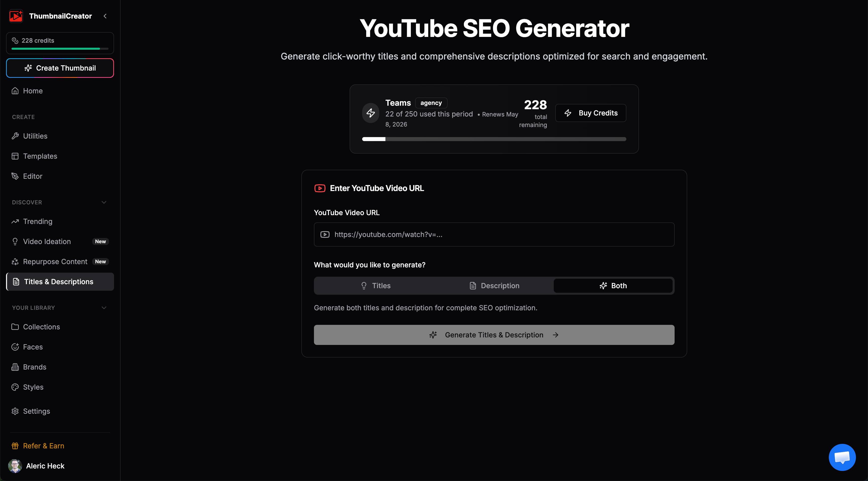Click the sparkle icon in Create Thumbnail
The width and height of the screenshot is (868, 481).
[28, 68]
